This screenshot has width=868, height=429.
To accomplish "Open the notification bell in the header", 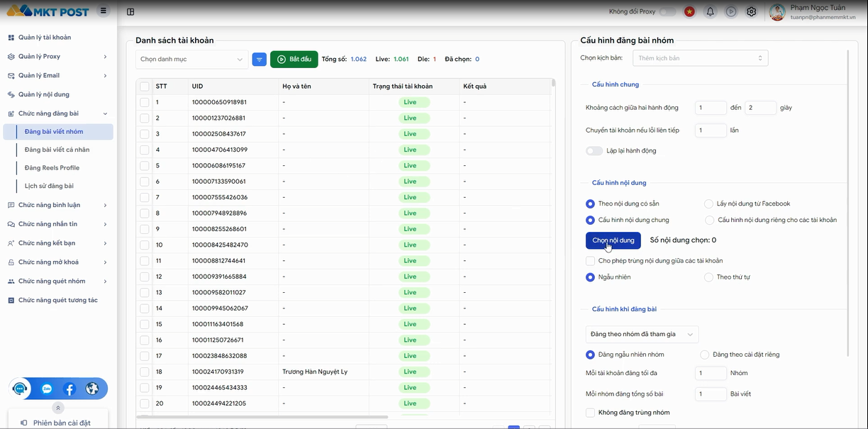I will (x=710, y=11).
